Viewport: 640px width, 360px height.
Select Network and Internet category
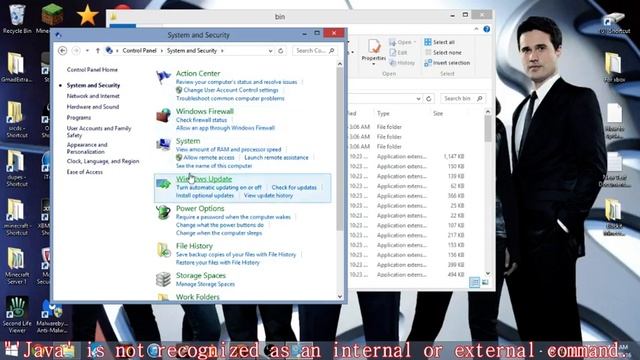[93, 96]
